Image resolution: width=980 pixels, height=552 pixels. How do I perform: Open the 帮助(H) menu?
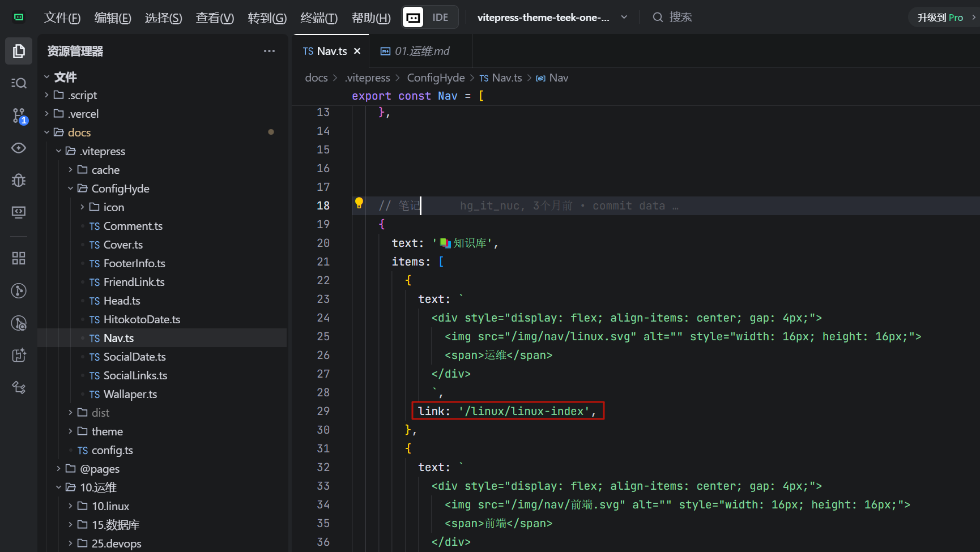(x=371, y=18)
